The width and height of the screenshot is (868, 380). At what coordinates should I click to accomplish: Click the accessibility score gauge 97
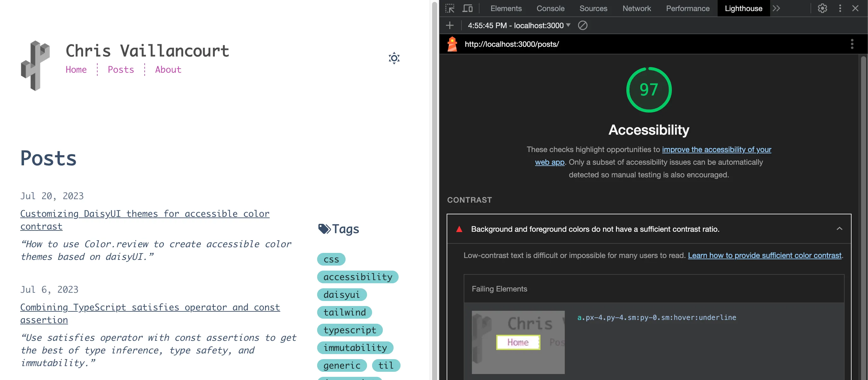point(649,90)
